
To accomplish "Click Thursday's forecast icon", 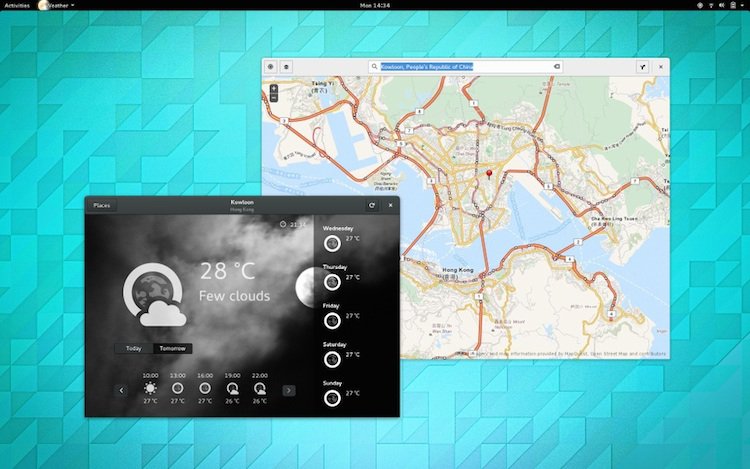I will 332,282.
